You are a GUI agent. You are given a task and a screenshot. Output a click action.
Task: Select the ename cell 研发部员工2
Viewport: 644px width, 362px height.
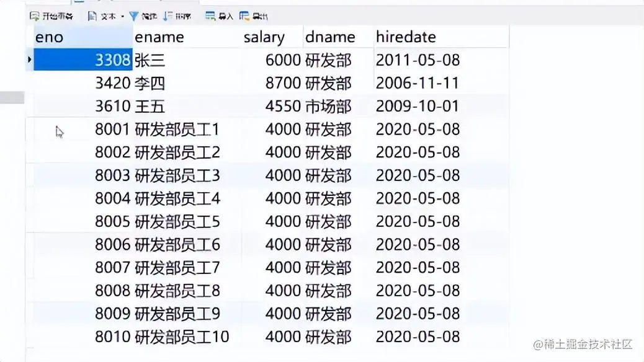(187, 152)
